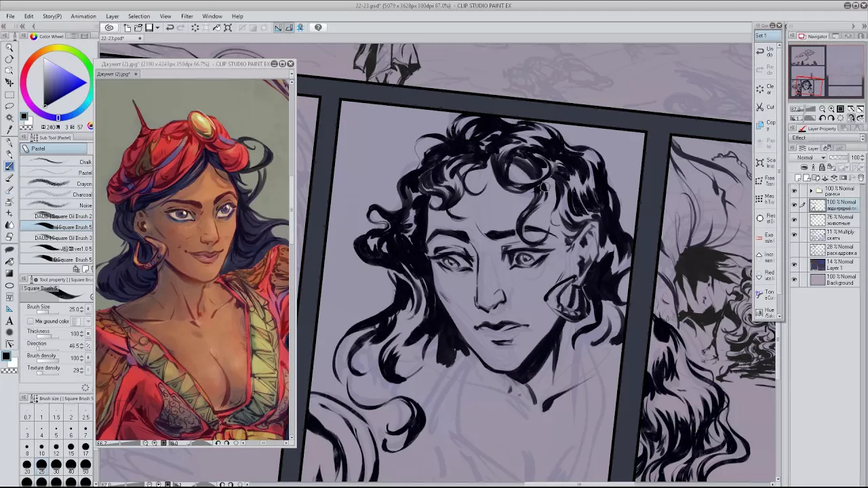Expand the рамки folder layer
The width and height of the screenshot is (868, 488).
(810, 191)
